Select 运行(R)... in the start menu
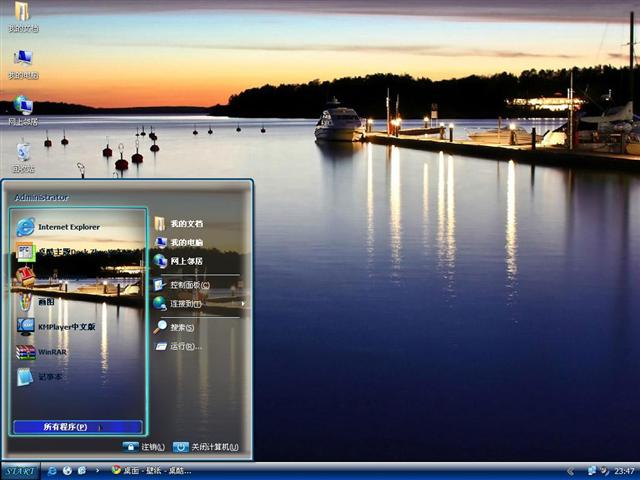This screenshot has width=640, height=480. pyautogui.click(x=184, y=346)
